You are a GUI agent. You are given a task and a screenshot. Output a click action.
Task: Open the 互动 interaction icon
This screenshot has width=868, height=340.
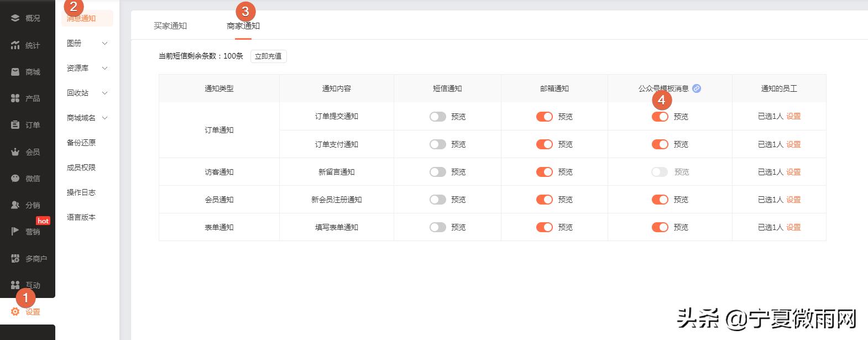click(x=15, y=285)
